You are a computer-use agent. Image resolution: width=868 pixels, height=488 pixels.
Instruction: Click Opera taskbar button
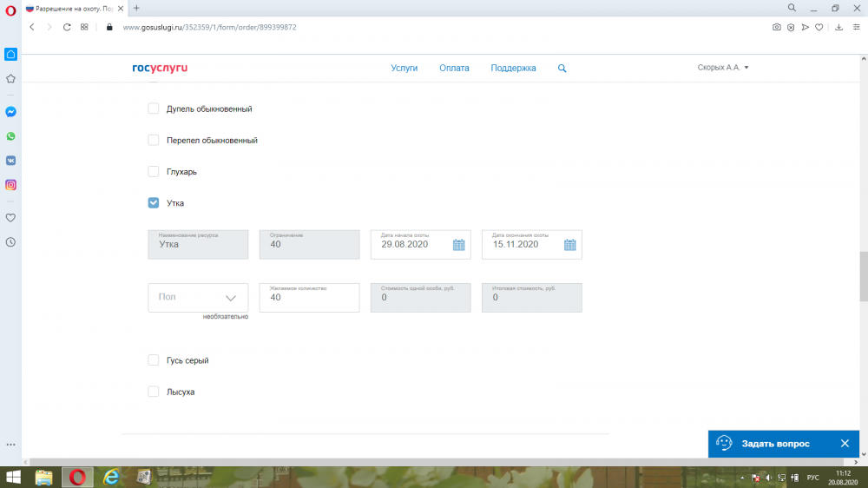click(x=77, y=477)
